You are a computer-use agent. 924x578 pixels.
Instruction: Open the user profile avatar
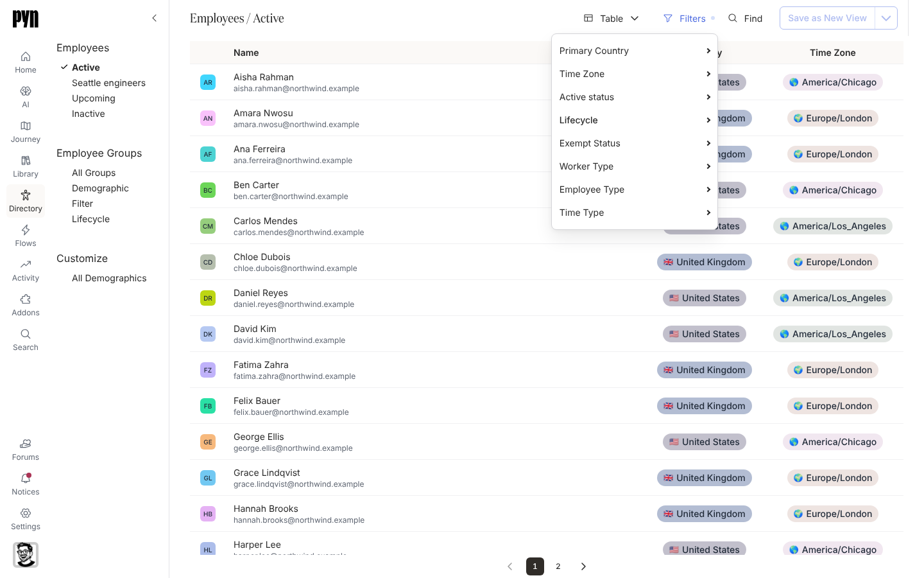coord(26,555)
